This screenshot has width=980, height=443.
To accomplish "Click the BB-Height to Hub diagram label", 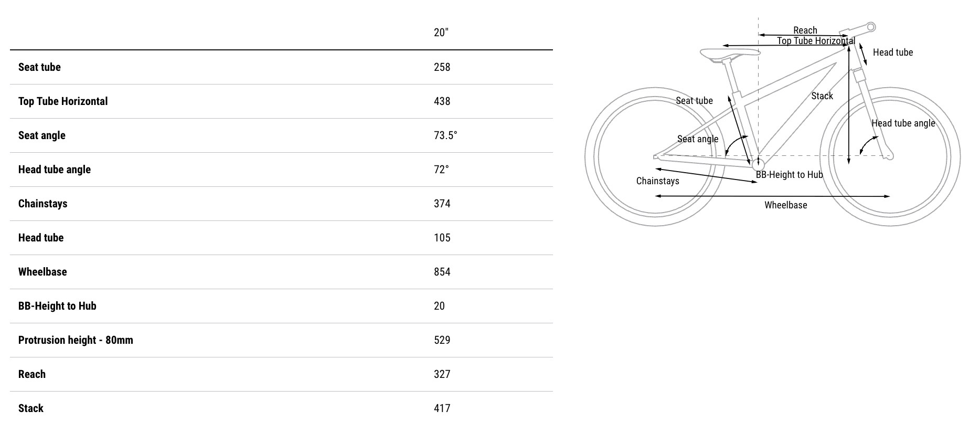I will pyautogui.click(x=789, y=175).
